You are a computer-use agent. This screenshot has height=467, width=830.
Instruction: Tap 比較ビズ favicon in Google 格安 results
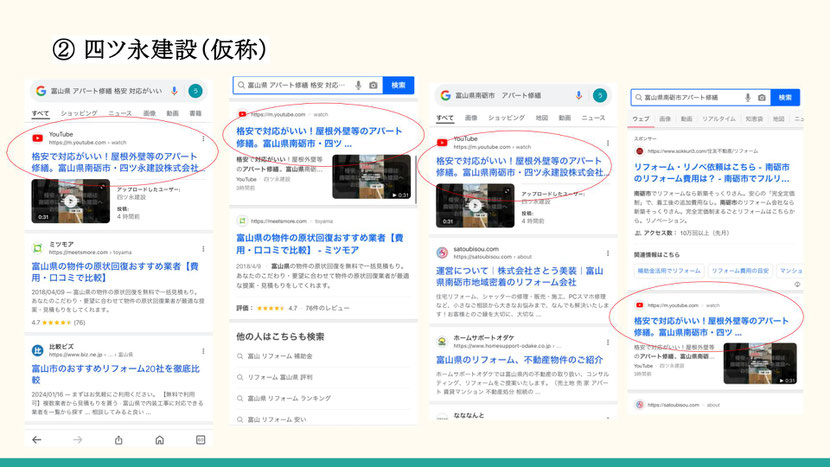[x=38, y=351]
